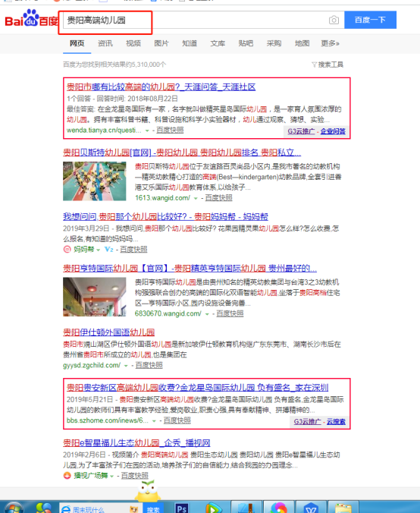Switch to the 图片 tab
The height and width of the screenshot is (513, 420).
pyautogui.click(x=161, y=43)
